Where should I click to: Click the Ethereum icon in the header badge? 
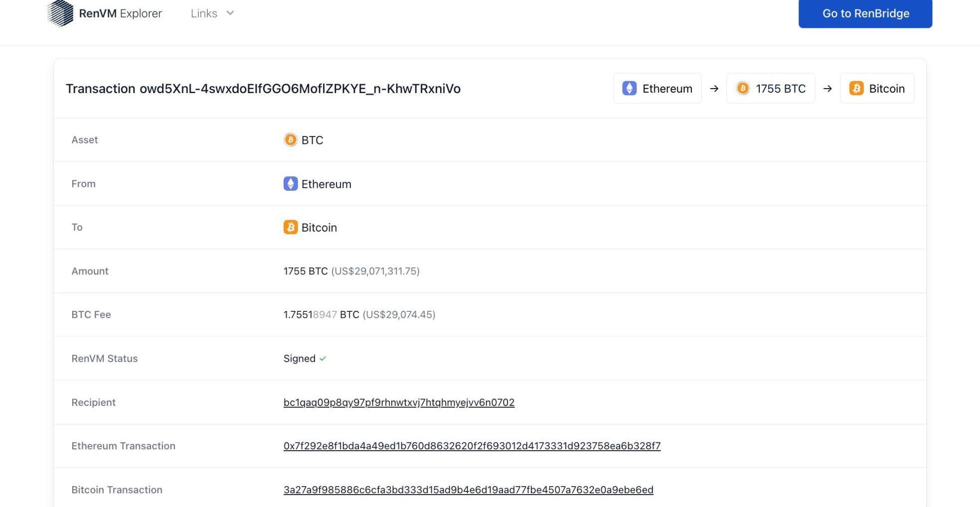coord(629,88)
